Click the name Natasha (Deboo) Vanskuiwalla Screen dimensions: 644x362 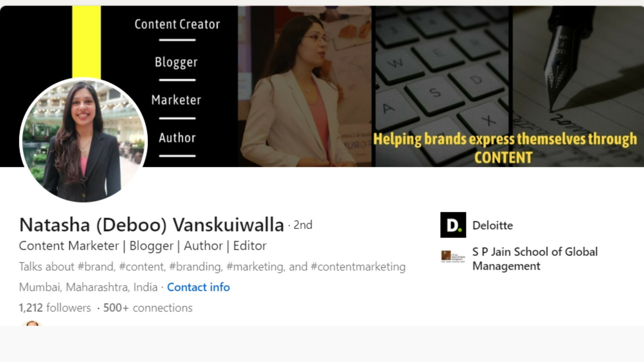click(152, 225)
